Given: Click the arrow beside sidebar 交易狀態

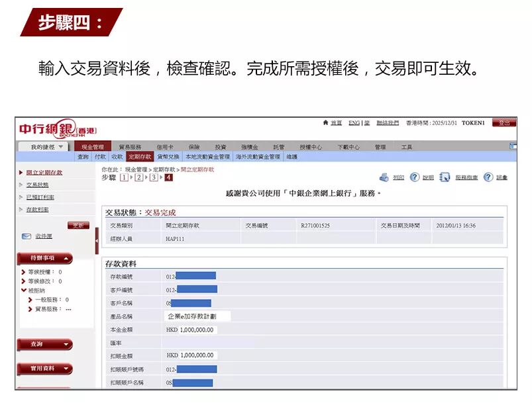Looking at the screenshot, I should 21,185.
